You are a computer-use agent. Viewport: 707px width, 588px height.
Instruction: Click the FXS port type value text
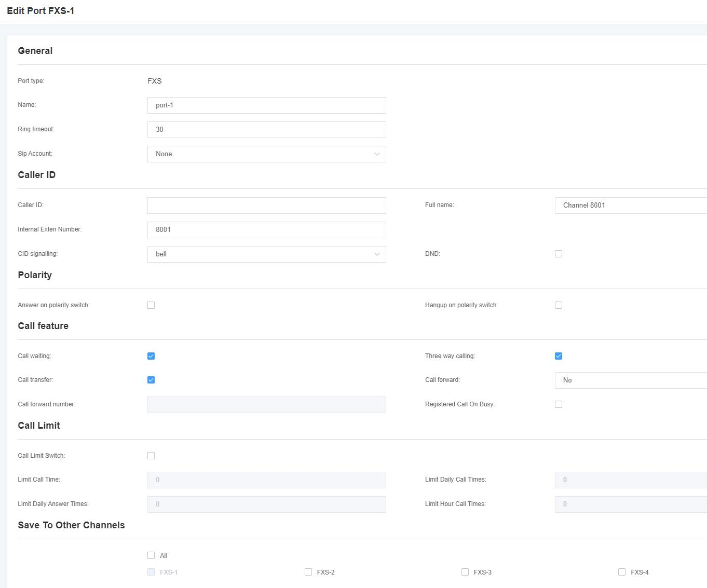[x=155, y=81]
